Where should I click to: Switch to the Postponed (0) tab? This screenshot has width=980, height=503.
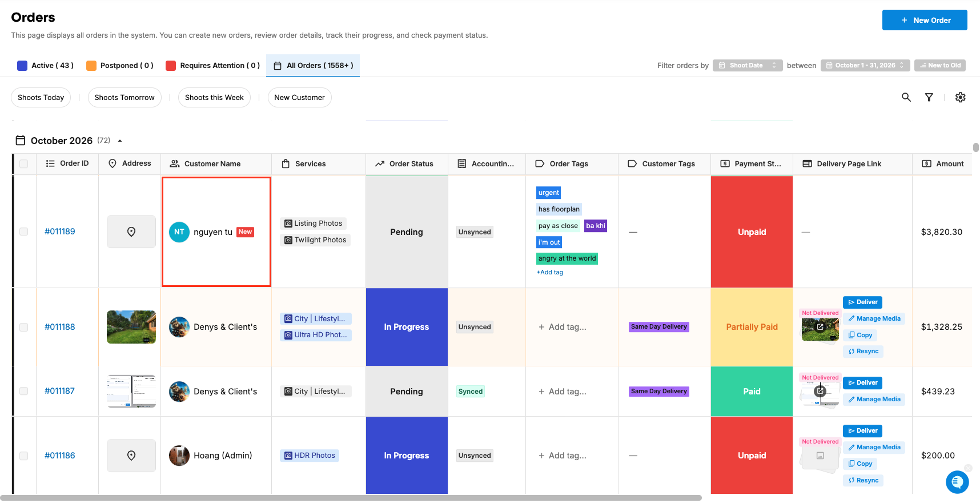point(120,65)
